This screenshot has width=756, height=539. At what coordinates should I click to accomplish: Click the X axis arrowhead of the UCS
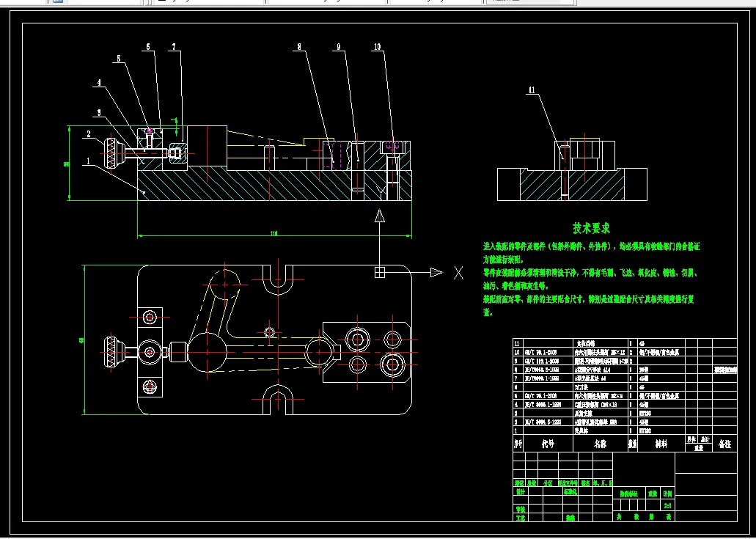click(x=436, y=272)
